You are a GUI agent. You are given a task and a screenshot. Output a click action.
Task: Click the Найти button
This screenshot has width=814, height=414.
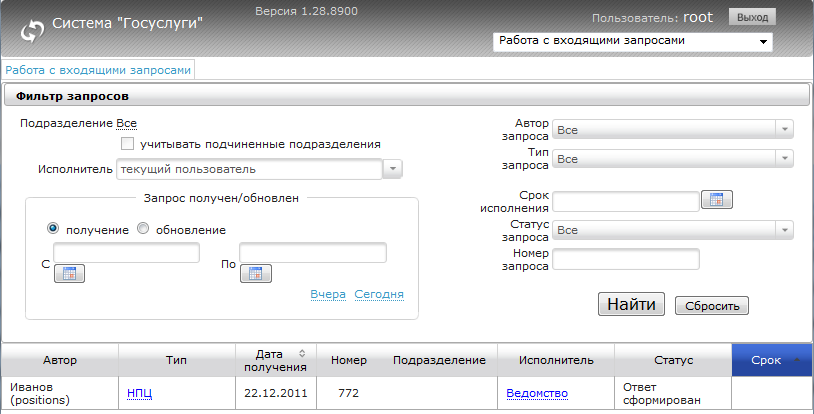click(x=631, y=304)
